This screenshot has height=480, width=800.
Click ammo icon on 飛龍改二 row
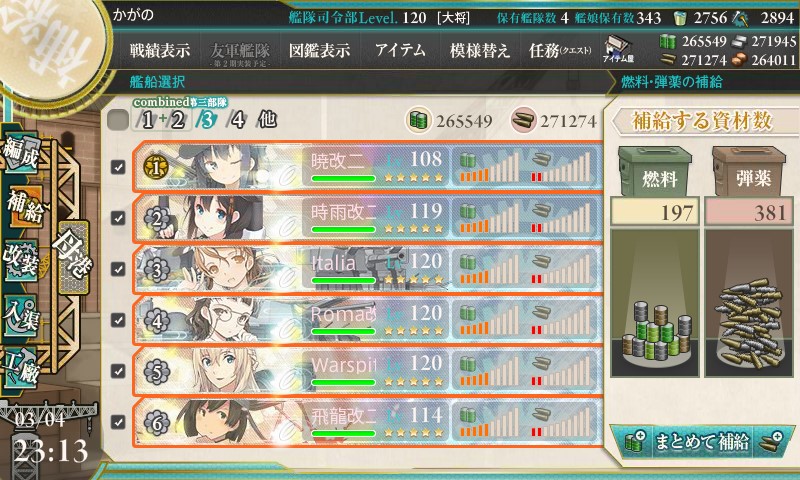click(540, 415)
